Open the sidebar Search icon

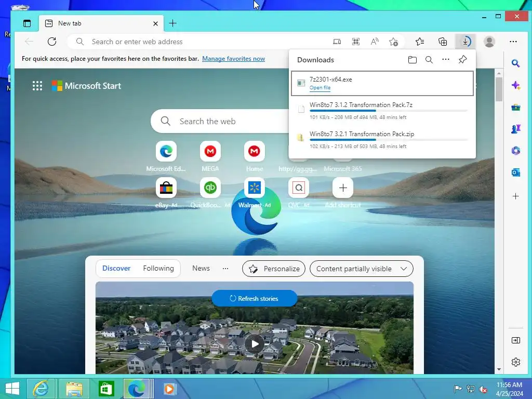tap(516, 63)
